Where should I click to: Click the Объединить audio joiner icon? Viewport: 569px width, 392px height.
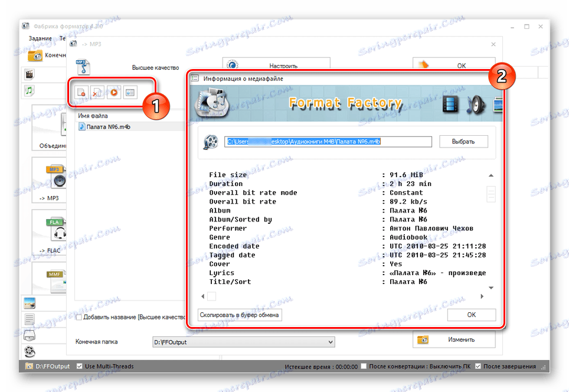coord(63,125)
